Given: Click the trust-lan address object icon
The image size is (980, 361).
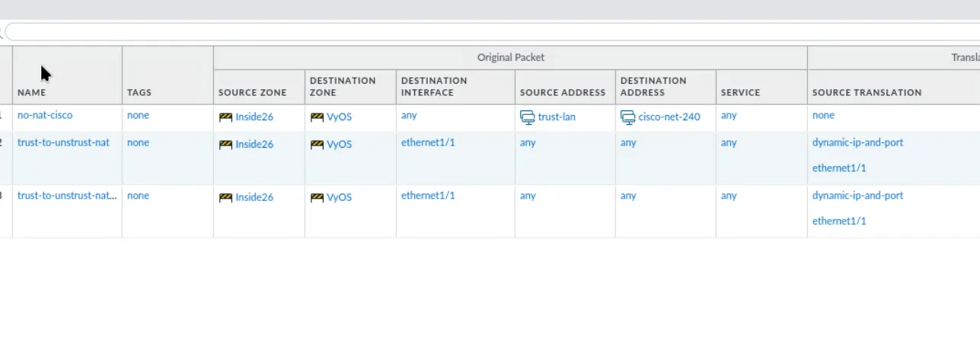Looking at the screenshot, I should tap(527, 117).
